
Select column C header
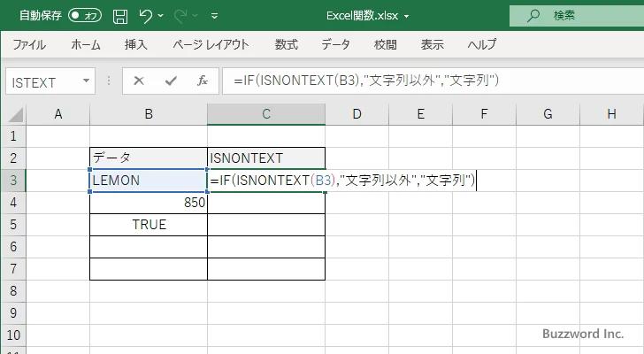[266, 114]
